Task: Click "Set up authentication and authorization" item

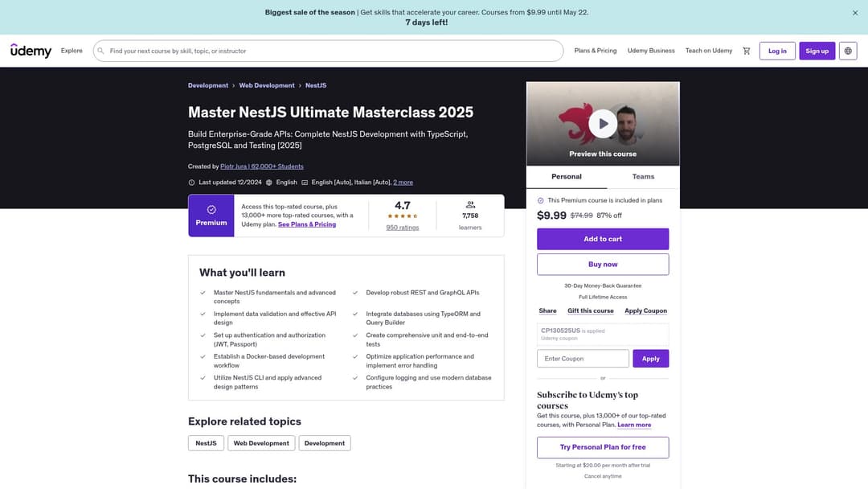Action: coord(269,340)
